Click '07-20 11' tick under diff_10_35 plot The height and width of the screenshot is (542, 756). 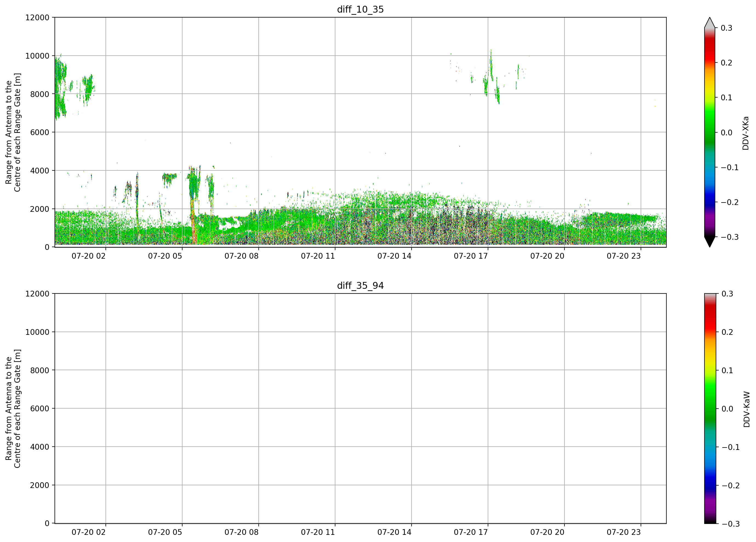318,256
